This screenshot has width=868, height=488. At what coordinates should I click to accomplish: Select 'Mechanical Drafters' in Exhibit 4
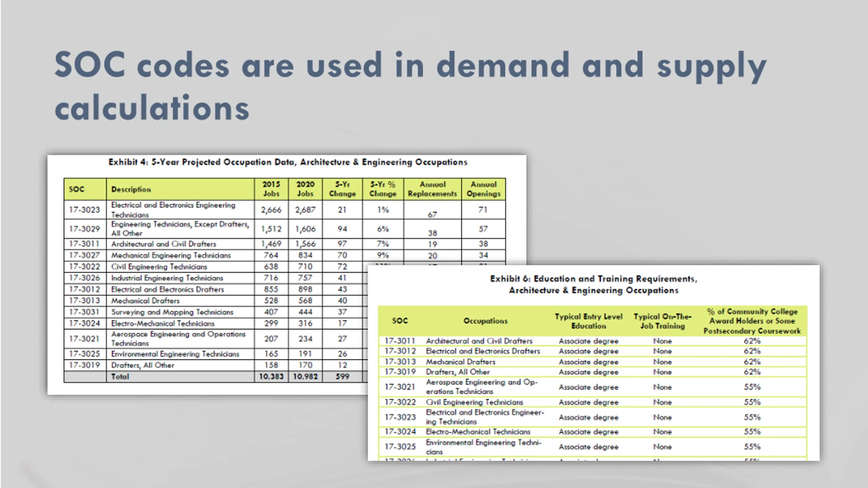pos(145,301)
